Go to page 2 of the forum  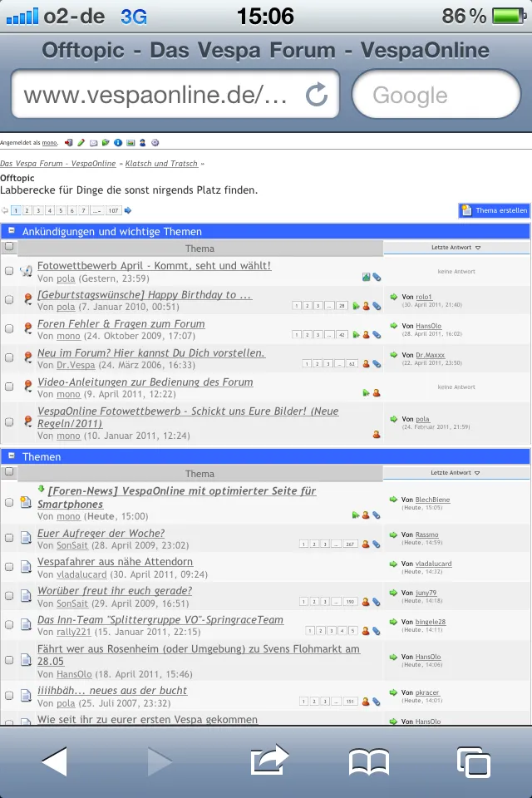click(x=27, y=211)
